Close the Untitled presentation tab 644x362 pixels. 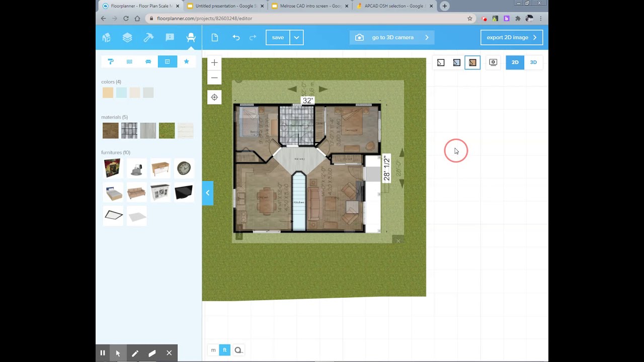(262, 6)
